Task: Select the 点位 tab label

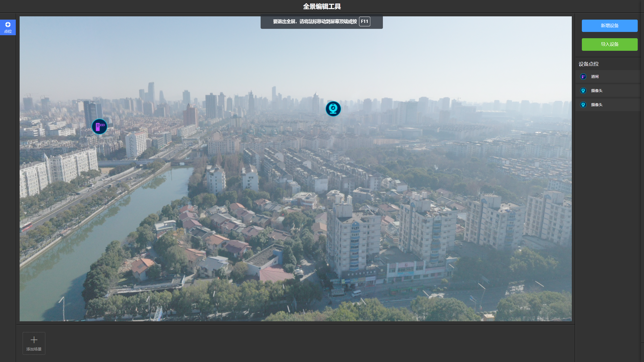Action: pyautogui.click(x=8, y=31)
